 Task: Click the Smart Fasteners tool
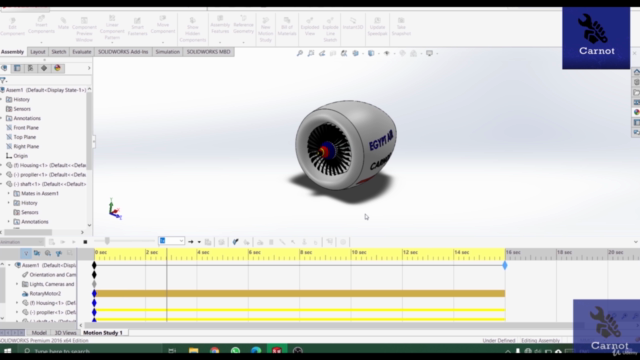pyautogui.click(x=137, y=27)
